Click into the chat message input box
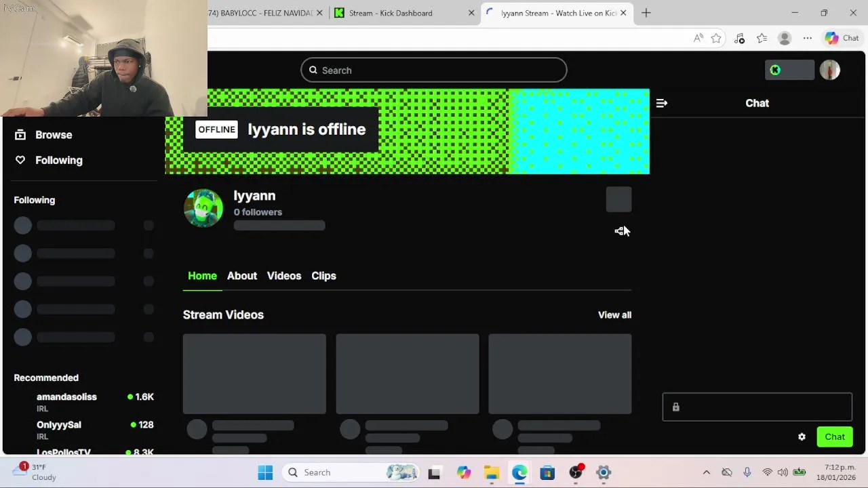868x488 pixels. pos(757,407)
